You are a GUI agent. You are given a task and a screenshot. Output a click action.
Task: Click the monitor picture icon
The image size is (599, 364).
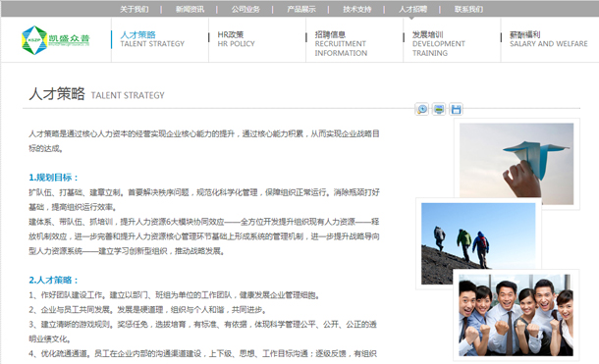click(439, 109)
